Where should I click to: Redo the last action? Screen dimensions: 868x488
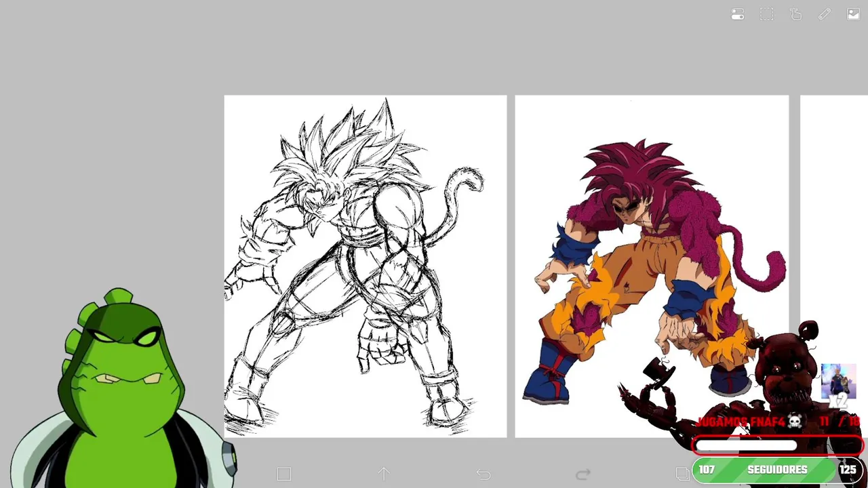[x=583, y=474]
